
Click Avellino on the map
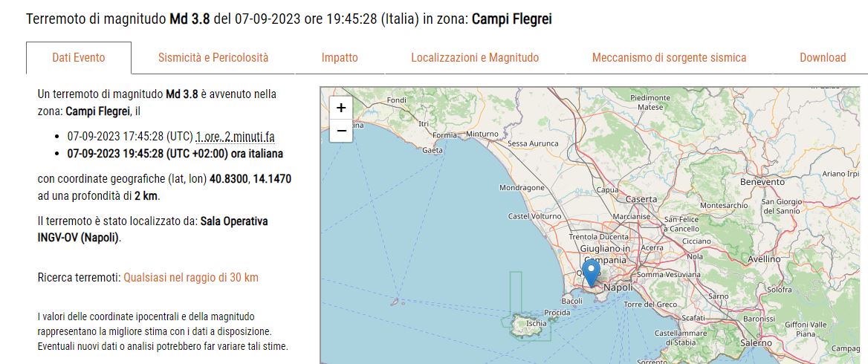tap(765, 259)
